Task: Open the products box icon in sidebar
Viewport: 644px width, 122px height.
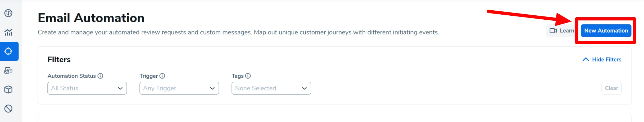Action: (x=8, y=90)
